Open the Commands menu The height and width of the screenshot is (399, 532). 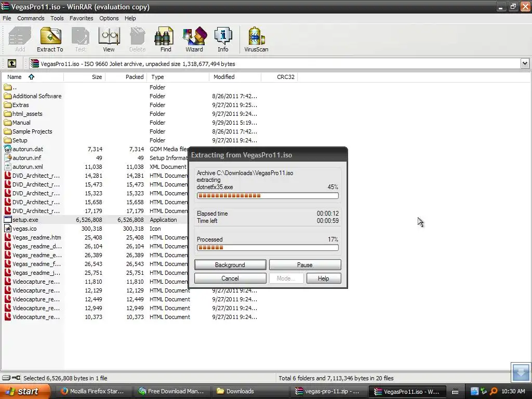pyautogui.click(x=31, y=18)
